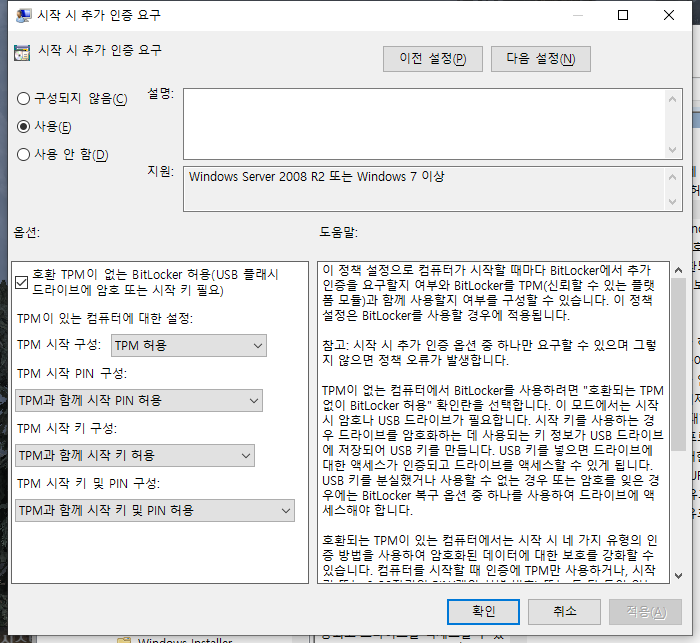This screenshot has width=700, height=643.
Task: Click the 적용(A) button
Action: (x=646, y=612)
